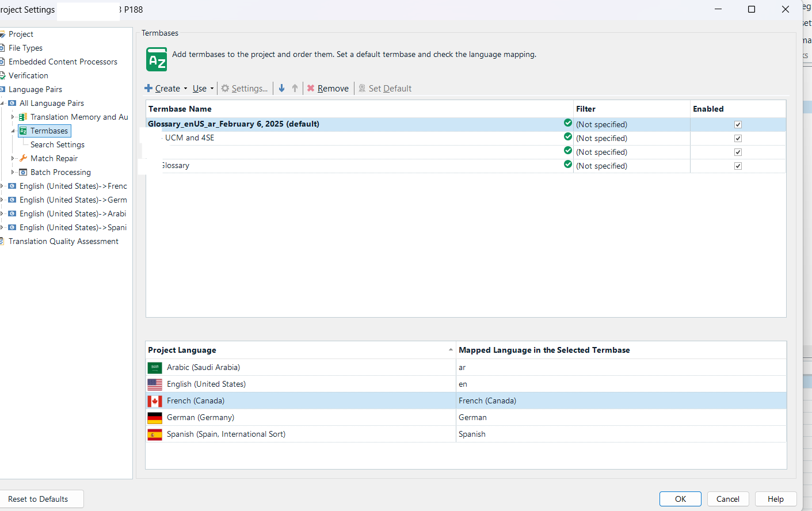Expand the Match Repair node
The image size is (812, 511).
[x=13, y=158]
